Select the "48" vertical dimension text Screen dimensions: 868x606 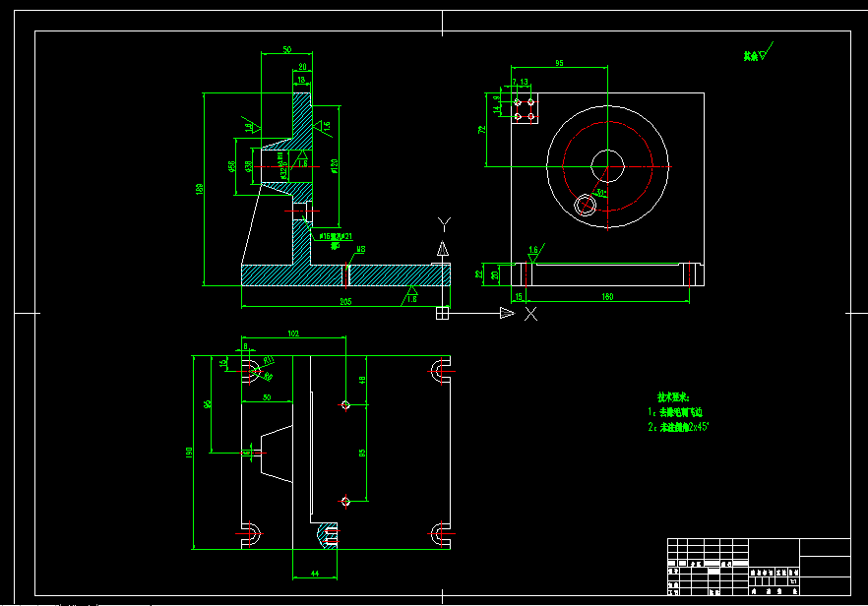pos(362,380)
